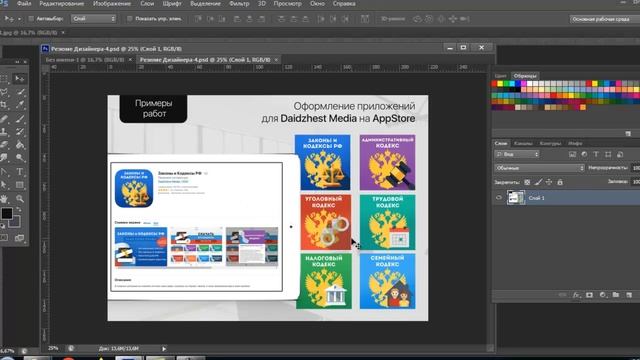Click the Screen Mode icon in toolbox
Screen dimensions: 640x360
click(19, 238)
